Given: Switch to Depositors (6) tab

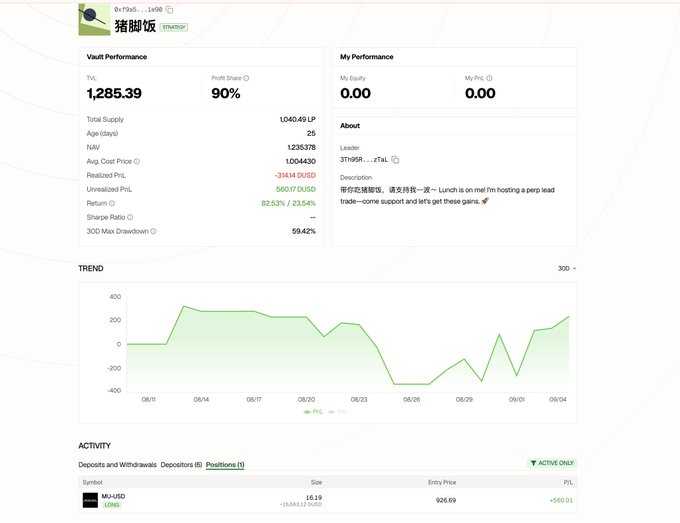Looking at the screenshot, I should point(181,464).
